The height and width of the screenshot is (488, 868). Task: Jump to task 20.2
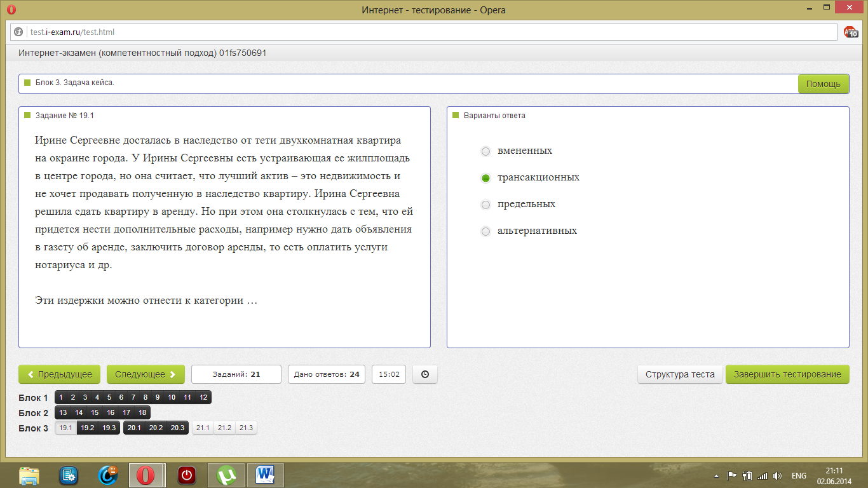(156, 428)
